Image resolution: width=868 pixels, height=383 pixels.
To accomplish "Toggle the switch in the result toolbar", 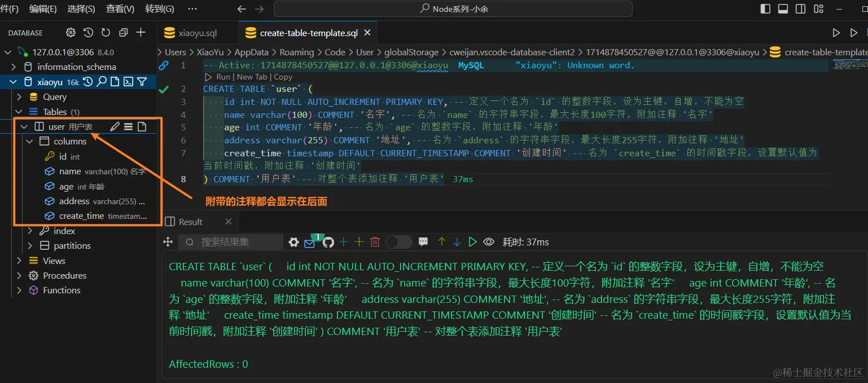I will pyautogui.click(x=398, y=242).
